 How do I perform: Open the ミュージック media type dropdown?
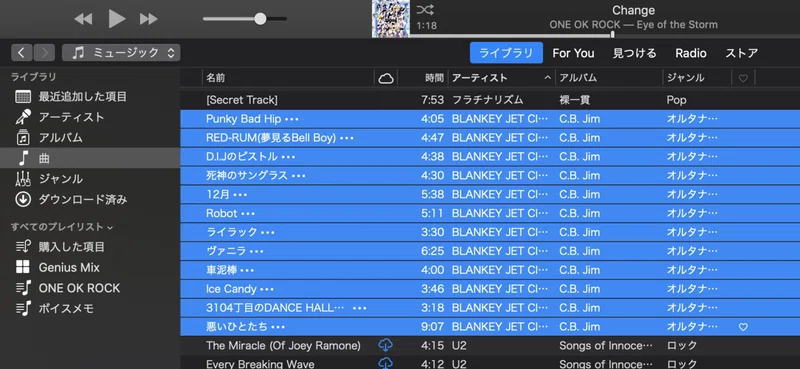[x=121, y=53]
